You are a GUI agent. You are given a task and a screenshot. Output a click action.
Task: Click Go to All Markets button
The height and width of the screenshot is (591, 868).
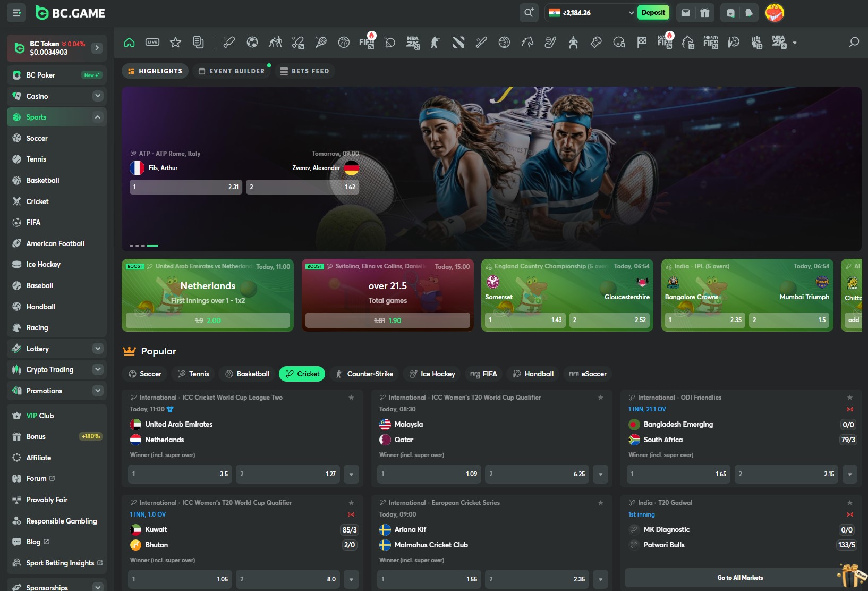click(x=740, y=578)
